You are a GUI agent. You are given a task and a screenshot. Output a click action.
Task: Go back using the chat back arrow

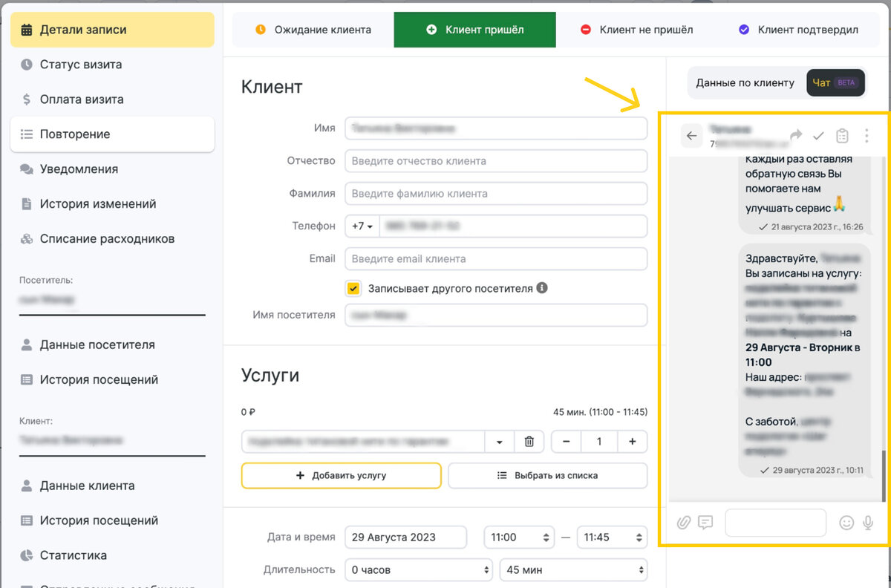click(691, 136)
